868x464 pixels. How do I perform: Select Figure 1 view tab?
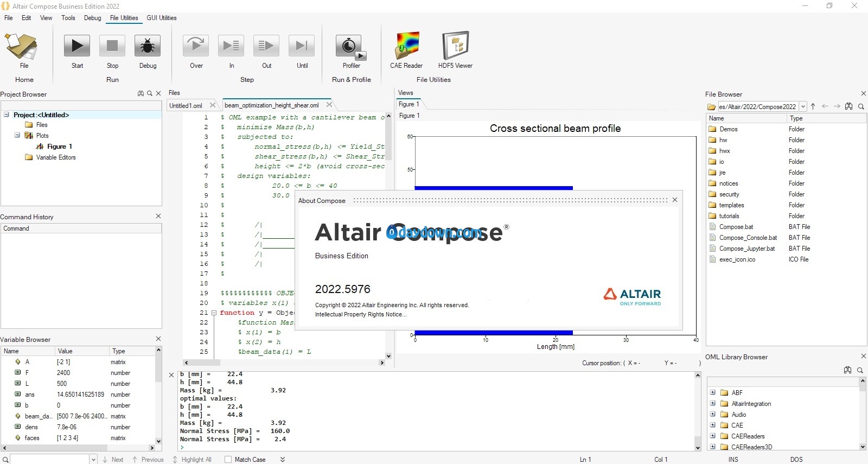(409, 104)
